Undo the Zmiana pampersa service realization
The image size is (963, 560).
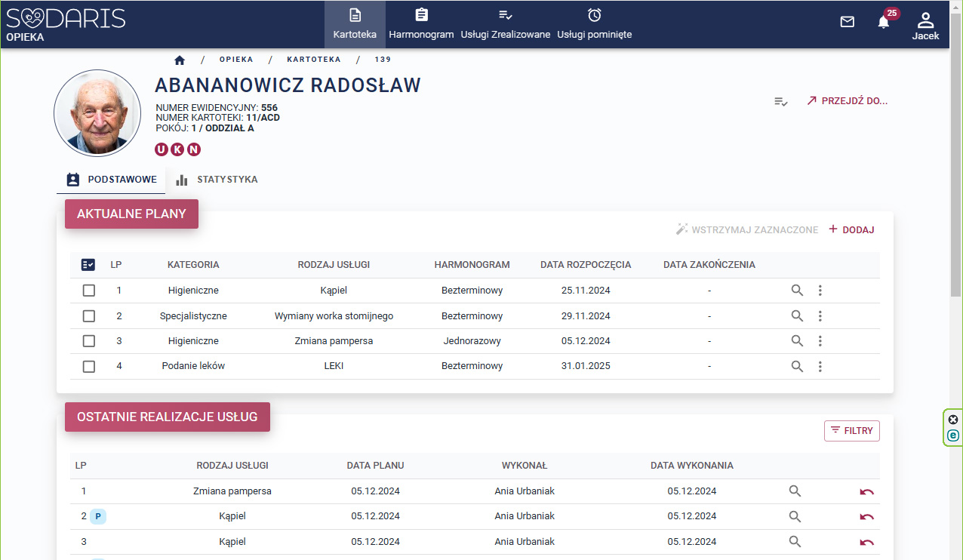[x=866, y=491]
